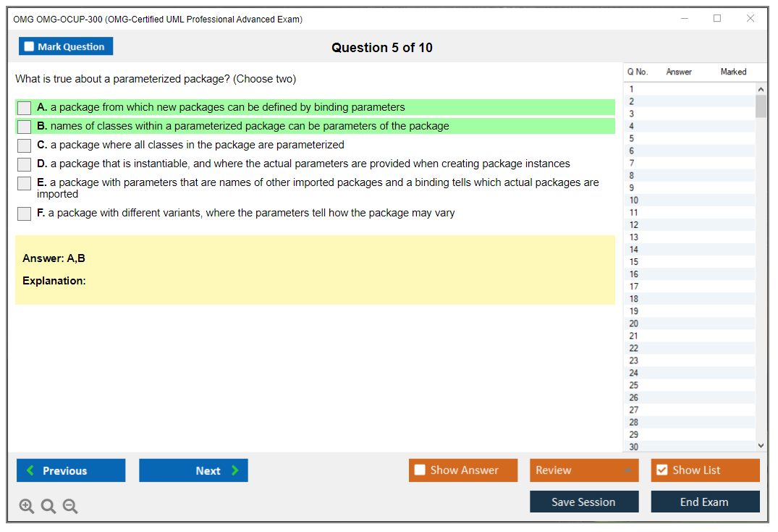
Task: Uncheck the Show List checkbox
Action: tap(661, 470)
